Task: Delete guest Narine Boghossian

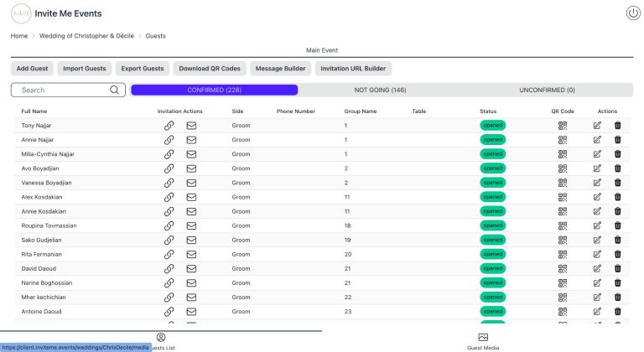Action: click(x=618, y=283)
